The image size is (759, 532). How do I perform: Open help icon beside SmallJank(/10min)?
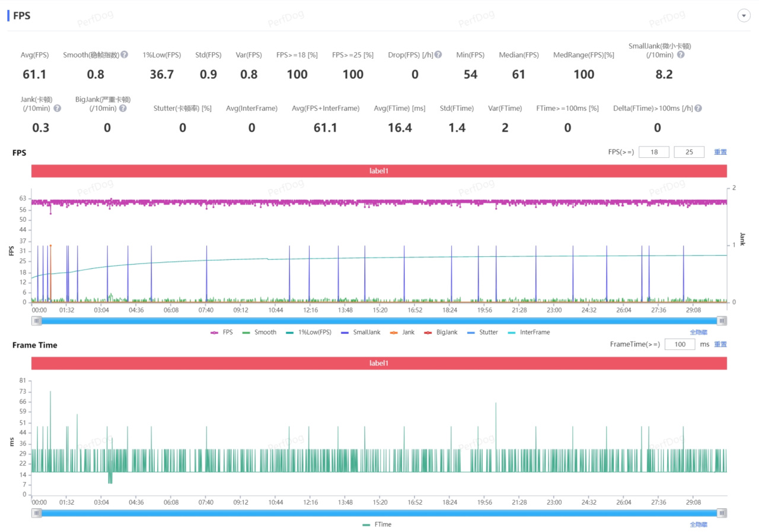(x=681, y=55)
